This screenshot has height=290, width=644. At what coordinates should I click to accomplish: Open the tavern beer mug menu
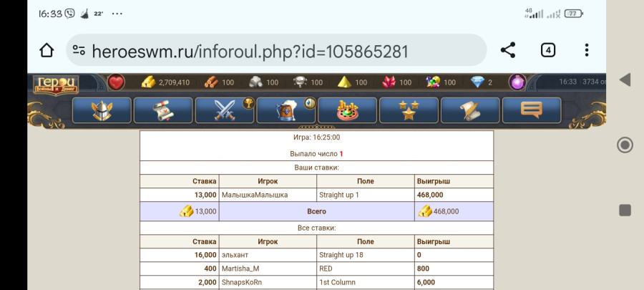286,110
